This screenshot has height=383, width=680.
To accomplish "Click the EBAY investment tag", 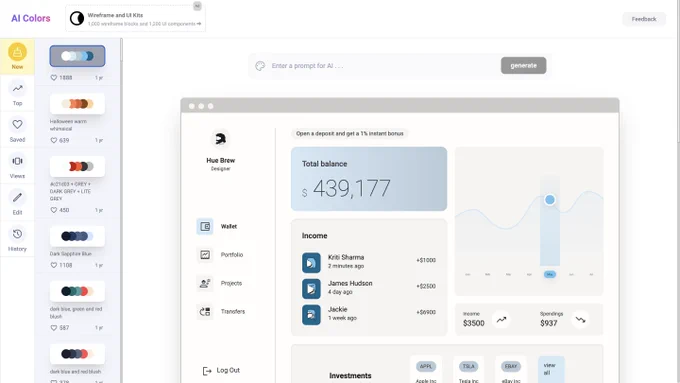I will tap(511, 367).
